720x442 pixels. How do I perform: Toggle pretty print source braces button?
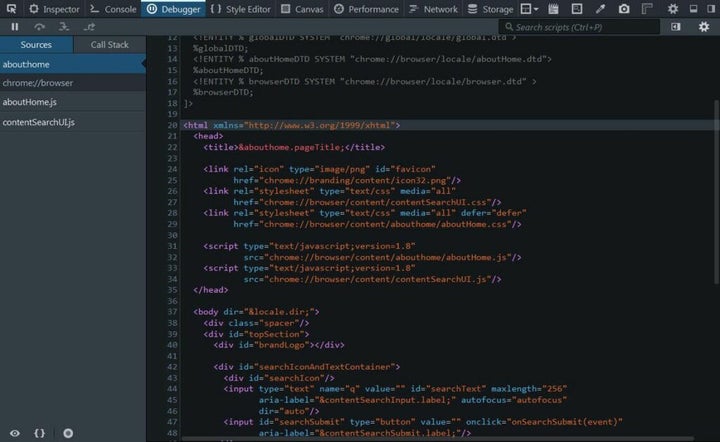click(x=40, y=433)
